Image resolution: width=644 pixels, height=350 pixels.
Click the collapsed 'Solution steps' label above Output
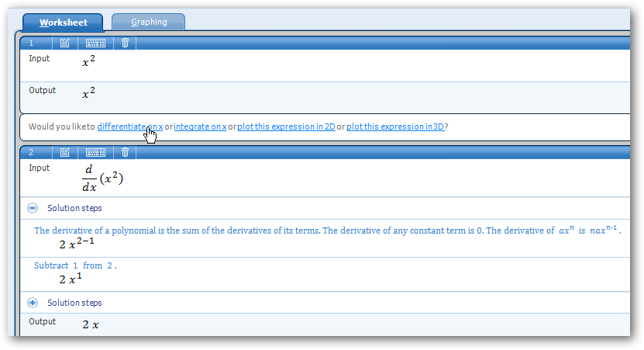(74, 303)
